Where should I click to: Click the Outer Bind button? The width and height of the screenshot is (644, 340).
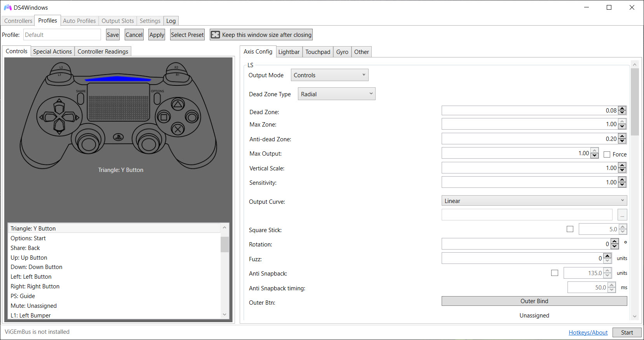tap(534, 301)
